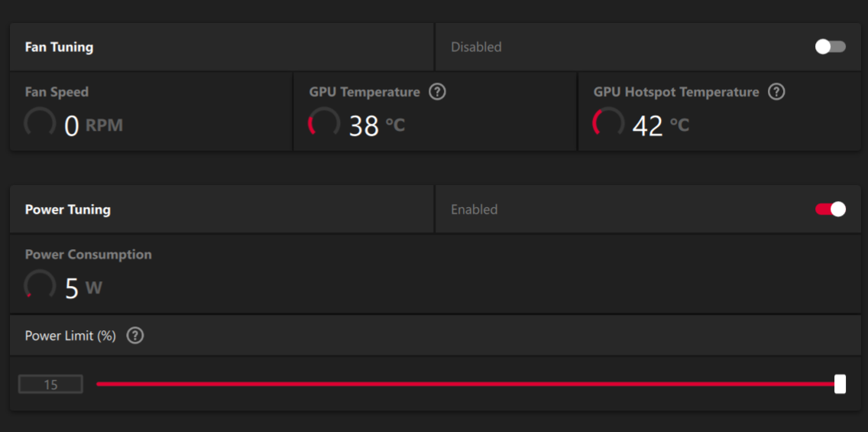Select the Power Consumption gauge dial
Image resolution: width=868 pixels, height=432 pixels.
coord(40,284)
